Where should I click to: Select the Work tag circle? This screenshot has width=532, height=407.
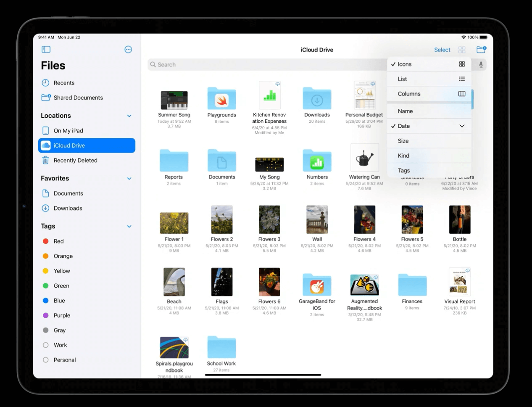[x=46, y=345]
